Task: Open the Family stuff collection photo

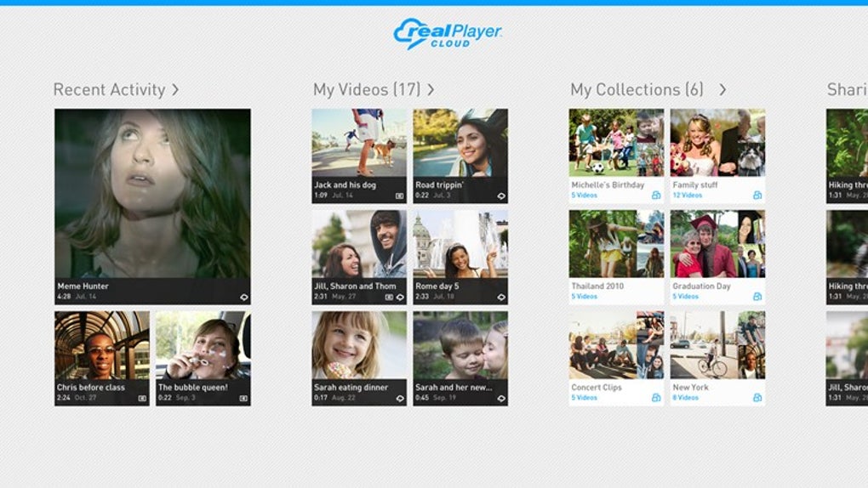Action: [717, 143]
